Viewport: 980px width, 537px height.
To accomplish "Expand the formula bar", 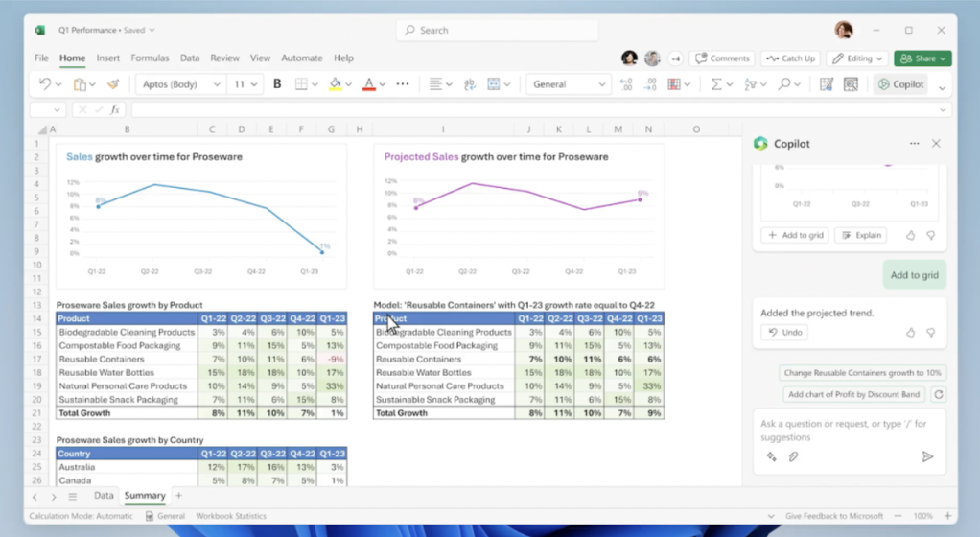I will point(943,110).
